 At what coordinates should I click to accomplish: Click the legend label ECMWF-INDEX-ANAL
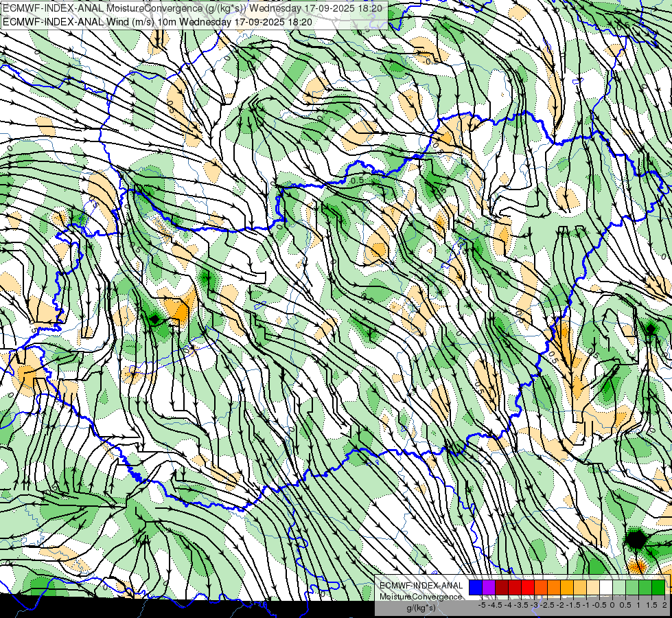[x=421, y=586]
